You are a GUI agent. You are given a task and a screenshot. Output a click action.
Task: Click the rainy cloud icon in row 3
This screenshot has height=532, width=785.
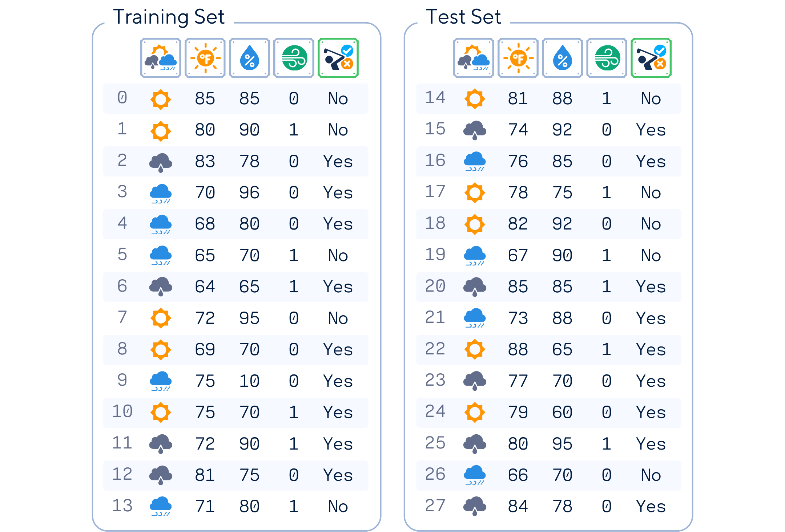tap(161, 193)
